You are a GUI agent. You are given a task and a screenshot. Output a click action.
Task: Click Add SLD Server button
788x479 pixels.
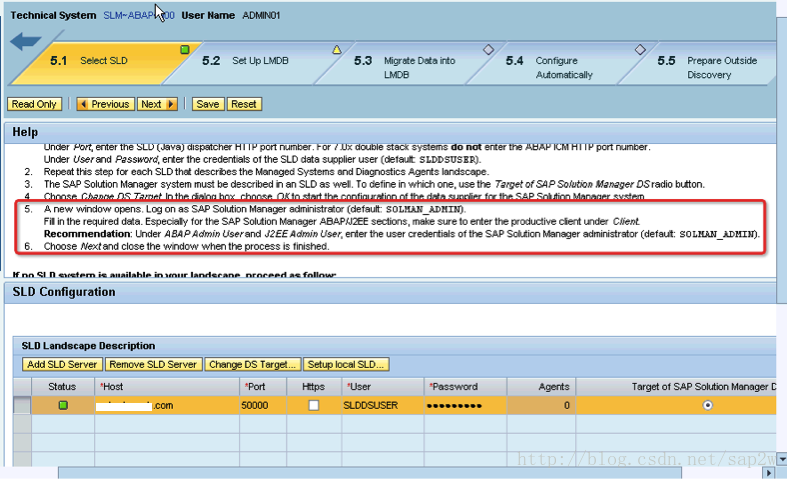coord(62,364)
